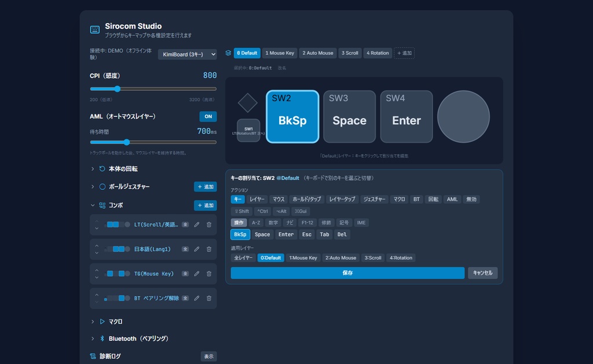Click the 保存 save button

[347, 273]
